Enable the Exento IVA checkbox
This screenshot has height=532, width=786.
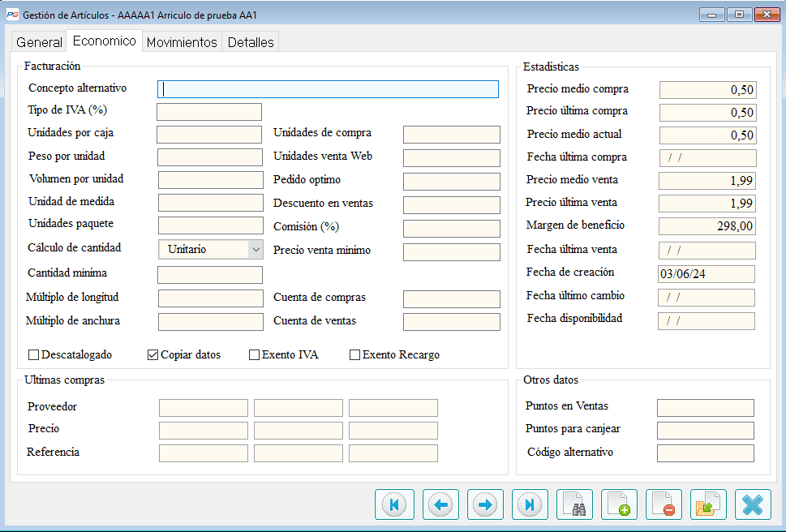tap(254, 354)
